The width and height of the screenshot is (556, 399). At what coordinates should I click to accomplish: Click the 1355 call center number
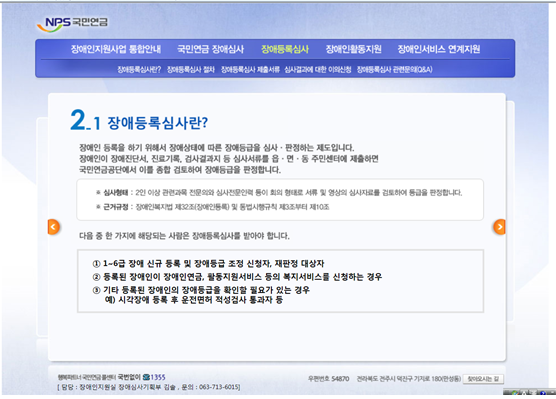(158, 377)
